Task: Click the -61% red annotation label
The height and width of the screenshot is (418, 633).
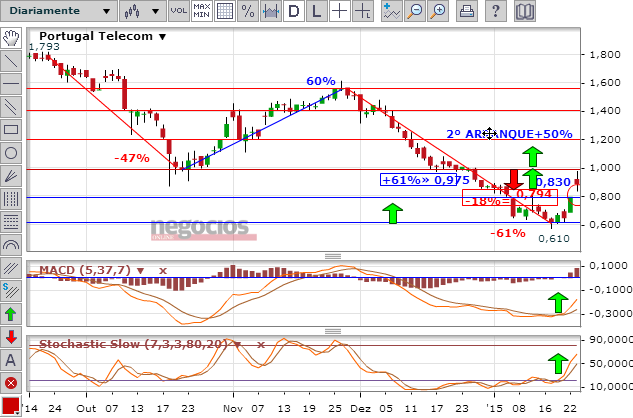Action: [508, 233]
